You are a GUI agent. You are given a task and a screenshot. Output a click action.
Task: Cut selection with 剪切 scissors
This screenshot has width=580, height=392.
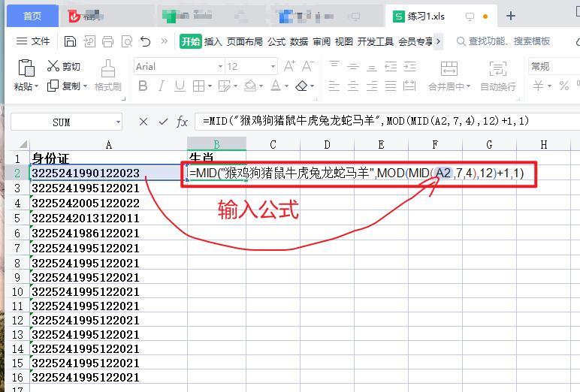pyautogui.click(x=64, y=66)
